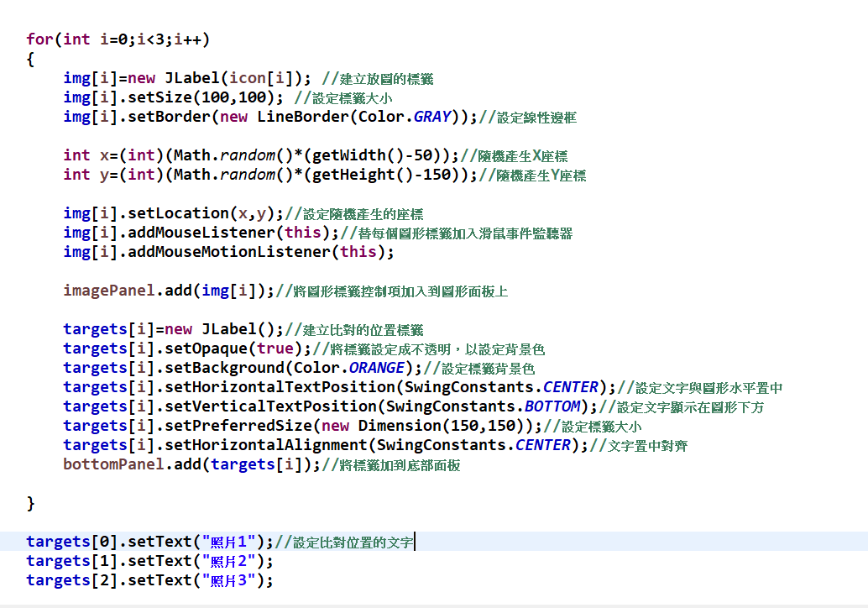
Task: Click the "照片3" string literal
Action: click(233, 580)
